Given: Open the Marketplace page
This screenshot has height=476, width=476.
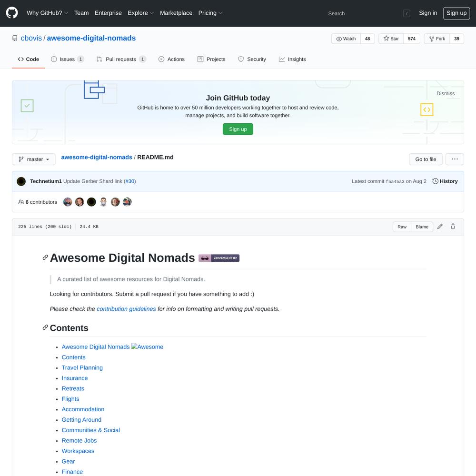Looking at the screenshot, I should [176, 13].
